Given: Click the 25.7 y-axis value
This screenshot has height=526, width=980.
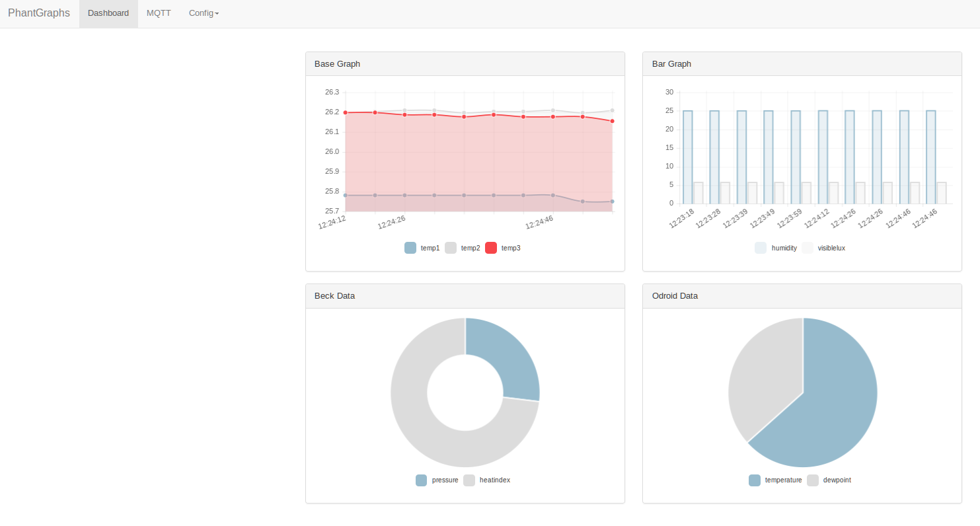Looking at the screenshot, I should tap(332, 211).
